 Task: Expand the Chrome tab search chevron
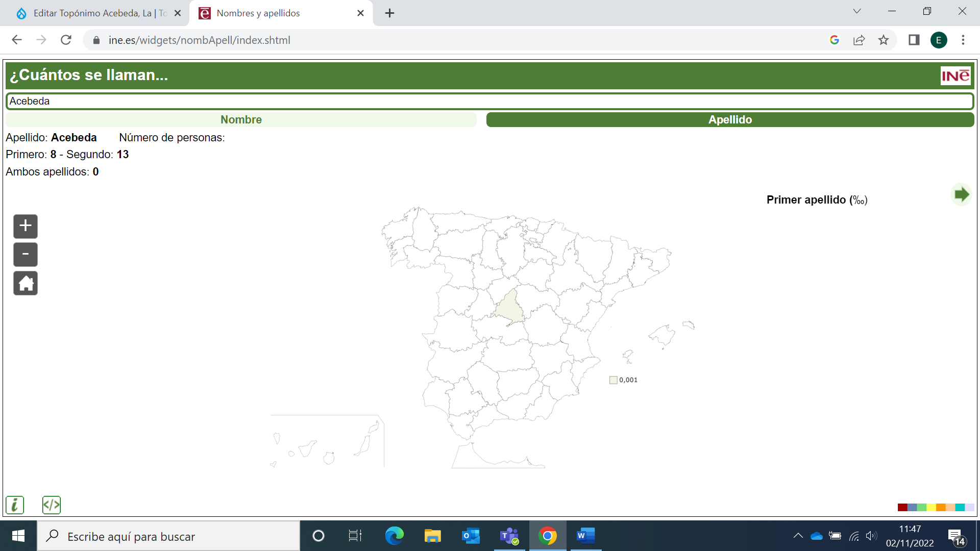[x=857, y=12]
